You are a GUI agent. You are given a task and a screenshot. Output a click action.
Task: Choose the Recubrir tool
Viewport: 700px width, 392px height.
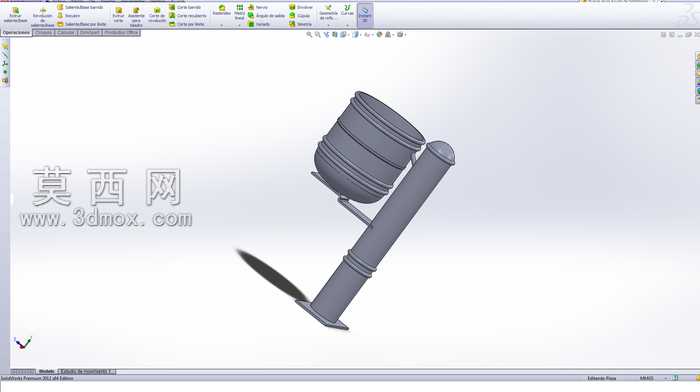[x=69, y=16]
